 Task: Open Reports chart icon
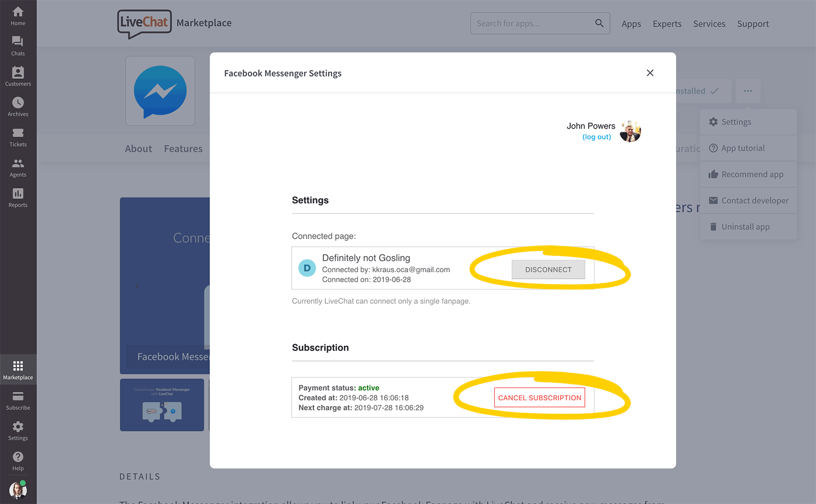tap(18, 197)
